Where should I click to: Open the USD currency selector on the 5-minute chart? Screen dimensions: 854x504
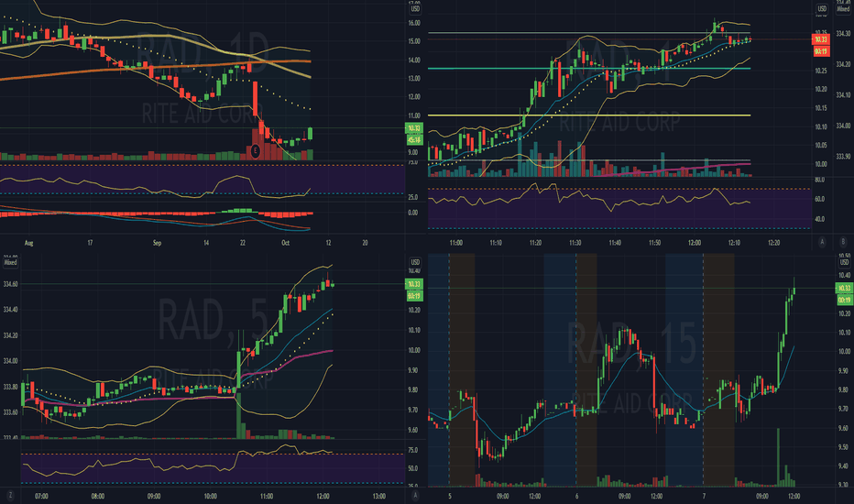(x=415, y=262)
